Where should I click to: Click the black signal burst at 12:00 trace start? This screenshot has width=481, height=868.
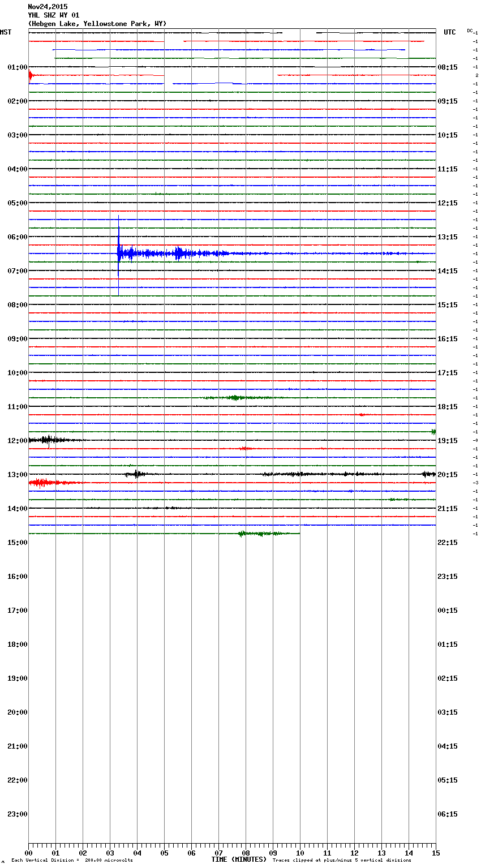point(50,440)
